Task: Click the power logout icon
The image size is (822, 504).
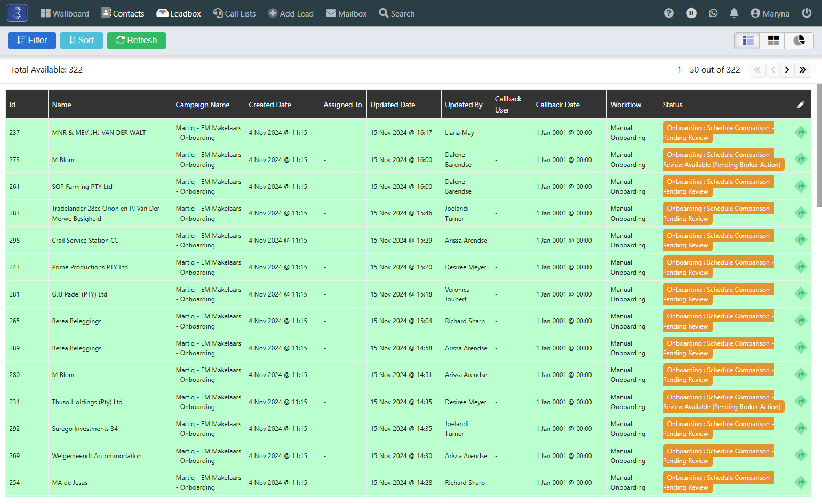Action: (807, 13)
